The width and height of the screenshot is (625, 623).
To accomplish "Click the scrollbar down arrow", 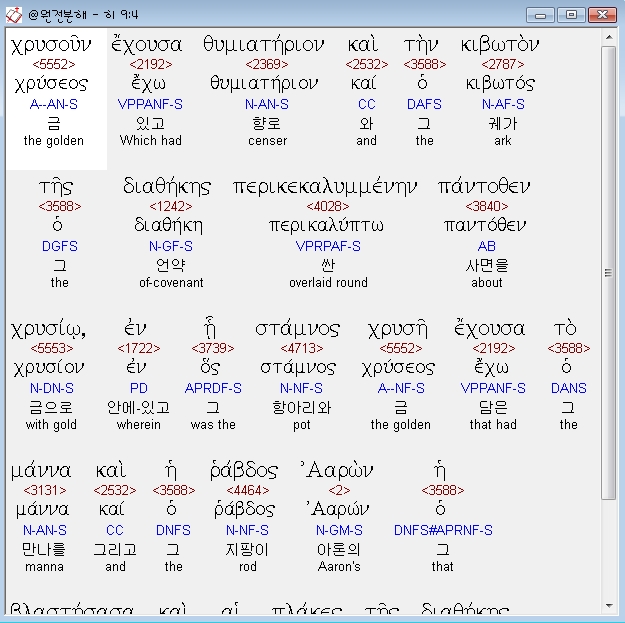I will pos(609,606).
